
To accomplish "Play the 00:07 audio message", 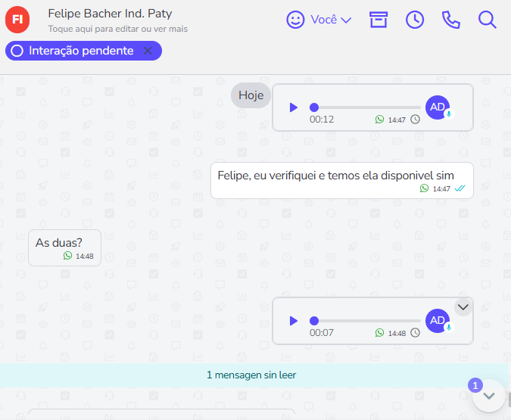I will click(294, 321).
